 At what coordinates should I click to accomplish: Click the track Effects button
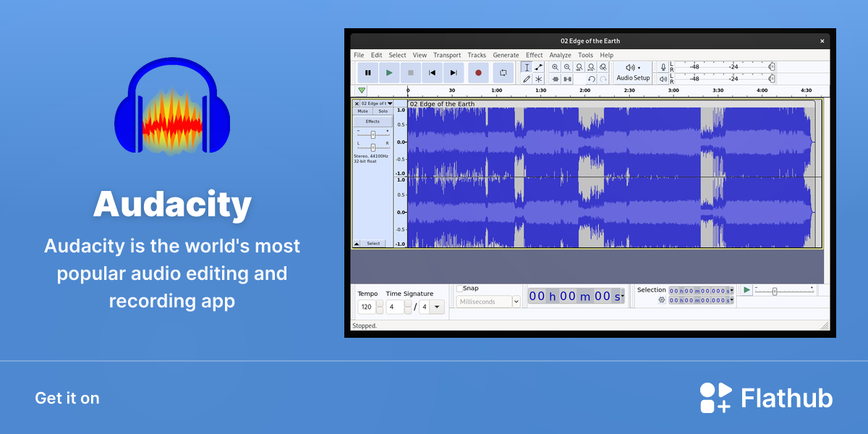373,122
